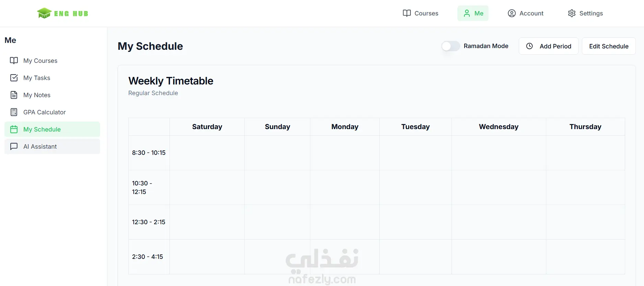This screenshot has width=644, height=286.
Task: Click the My Notes document icon
Action: [x=14, y=95]
